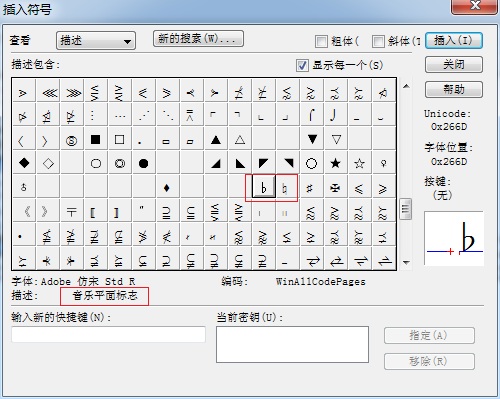Click the bullseye double circle symbol
The image size is (500, 399).
click(120, 163)
